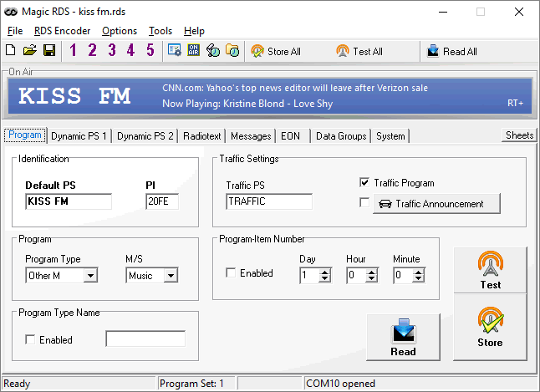Open the Options menu

click(120, 31)
